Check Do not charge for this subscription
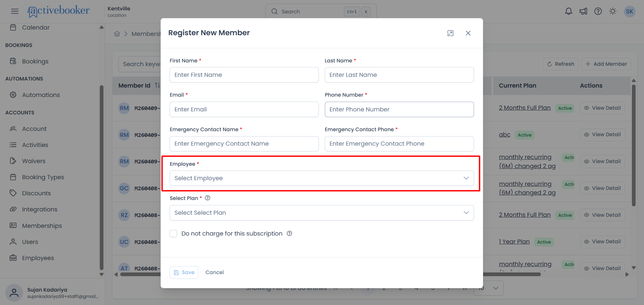The height and width of the screenshot is (305, 644). pyautogui.click(x=173, y=234)
